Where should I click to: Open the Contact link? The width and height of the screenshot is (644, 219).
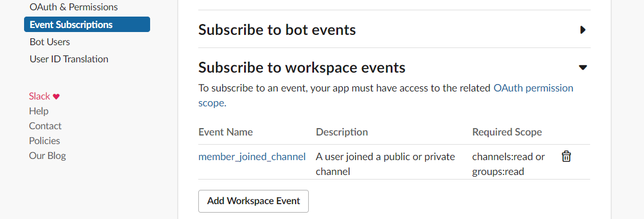[45, 126]
